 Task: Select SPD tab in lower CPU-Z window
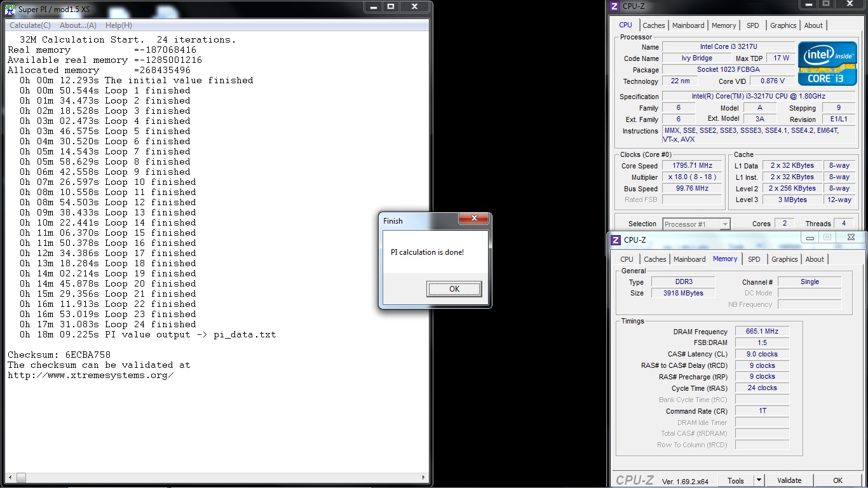754,259
